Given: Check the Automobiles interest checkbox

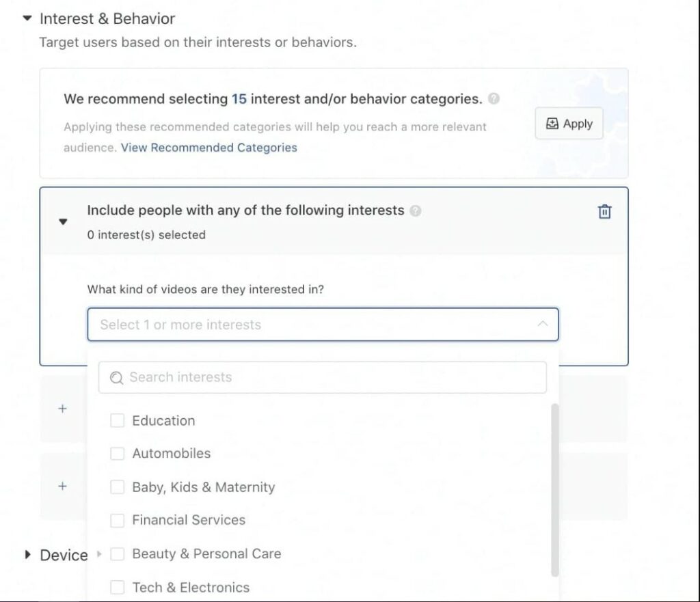Looking at the screenshot, I should [x=117, y=454].
